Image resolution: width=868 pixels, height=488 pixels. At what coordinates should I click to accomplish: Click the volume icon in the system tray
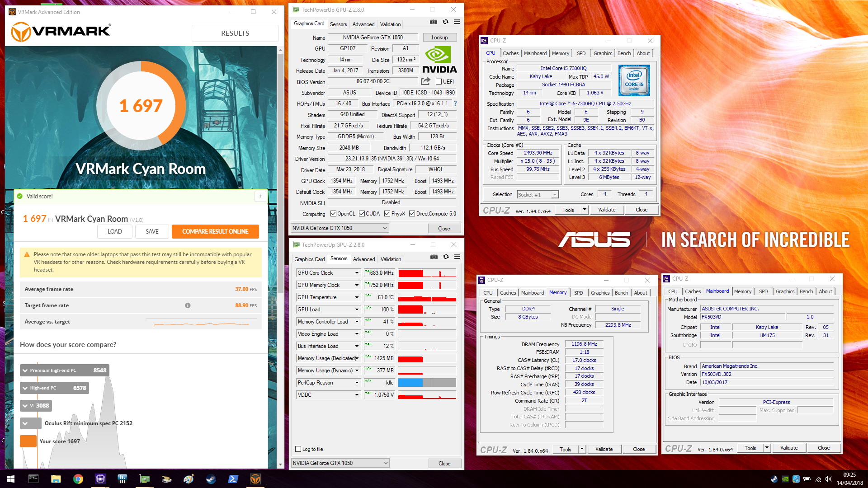coord(828,479)
